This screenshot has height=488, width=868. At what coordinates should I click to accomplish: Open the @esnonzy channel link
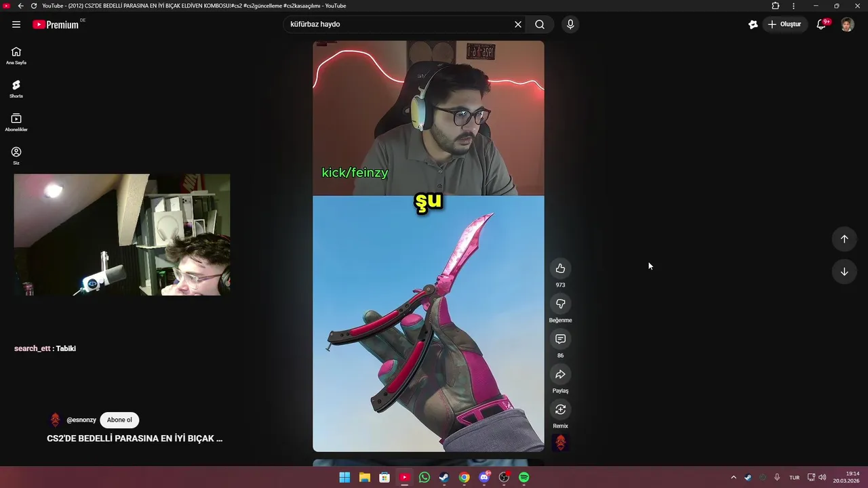click(81, 420)
